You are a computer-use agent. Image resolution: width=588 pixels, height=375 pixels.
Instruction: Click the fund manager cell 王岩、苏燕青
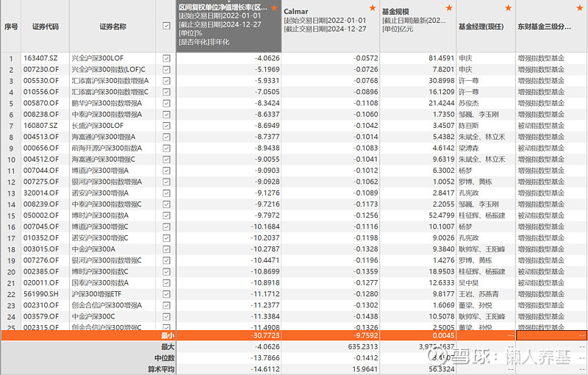tap(478, 294)
